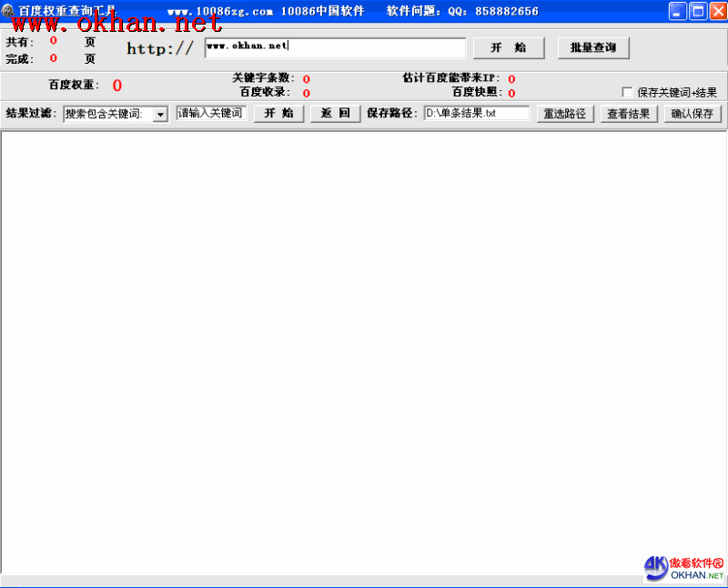This screenshot has height=588, width=728.
Task: Click the 百度收录 value
Action: coord(307,94)
